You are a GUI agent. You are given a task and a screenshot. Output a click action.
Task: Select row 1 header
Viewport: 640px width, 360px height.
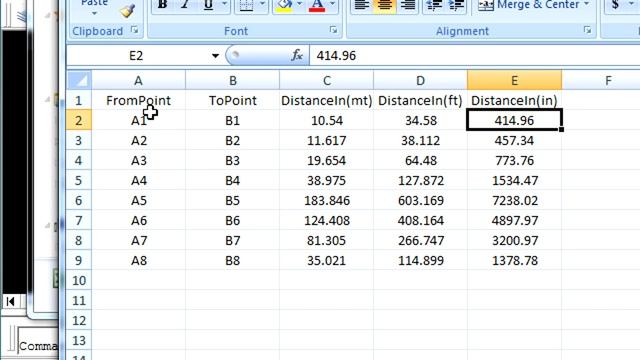point(79,100)
